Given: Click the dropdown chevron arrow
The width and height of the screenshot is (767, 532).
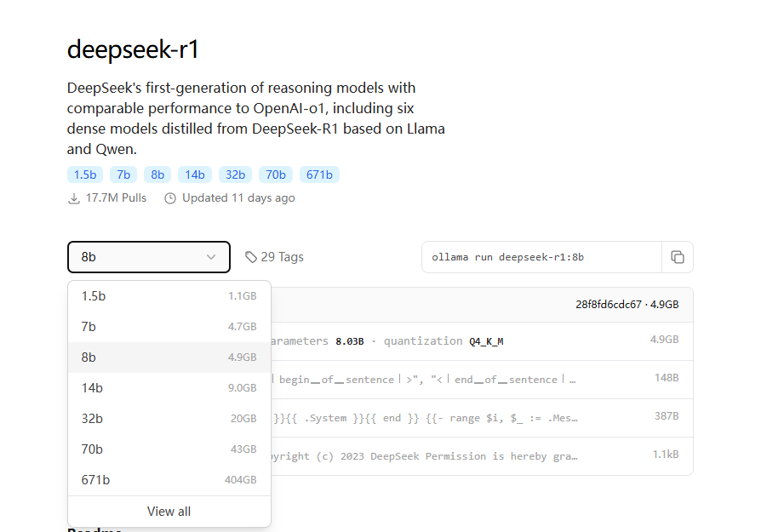Looking at the screenshot, I should (x=211, y=257).
